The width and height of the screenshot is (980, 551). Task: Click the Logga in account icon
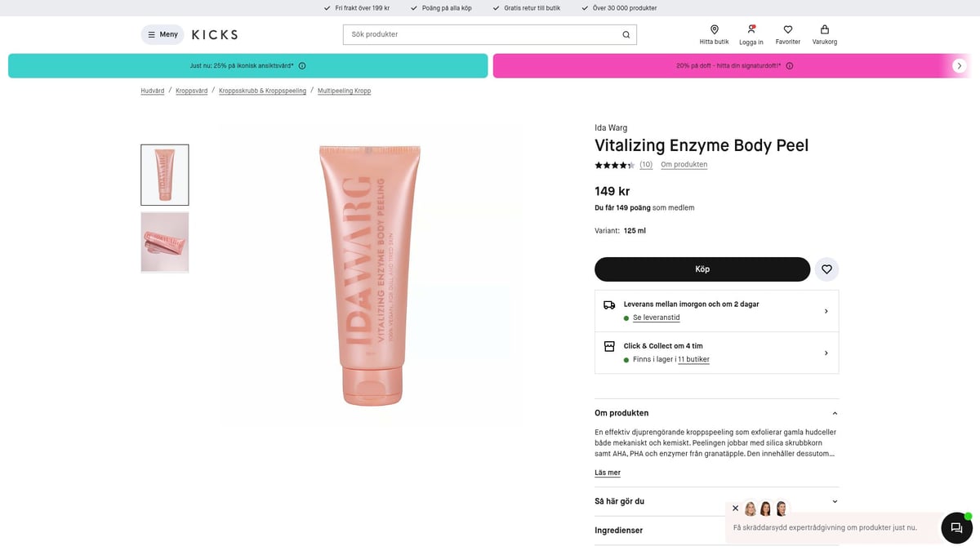pyautogui.click(x=751, y=34)
